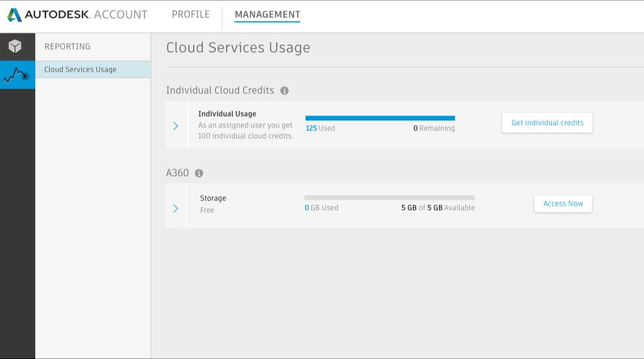Click the 'Storage' label
The height and width of the screenshot is (359, 644).
tap(213, 198)
